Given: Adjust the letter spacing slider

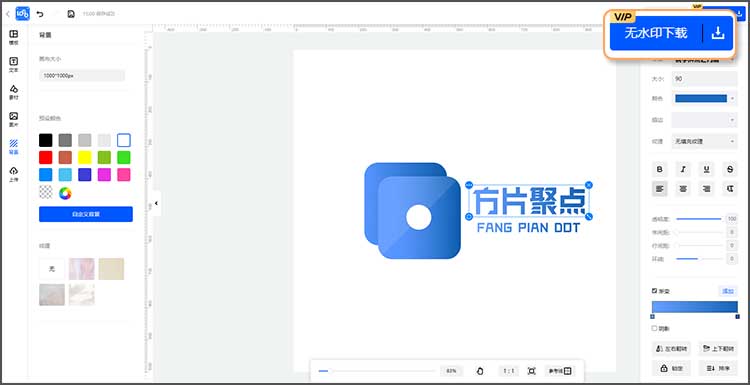Looking at the screenshot, I should [699, 232].
